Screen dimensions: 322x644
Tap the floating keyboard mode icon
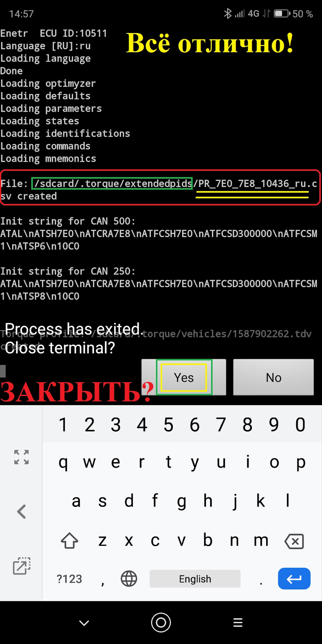pos(22,566)
